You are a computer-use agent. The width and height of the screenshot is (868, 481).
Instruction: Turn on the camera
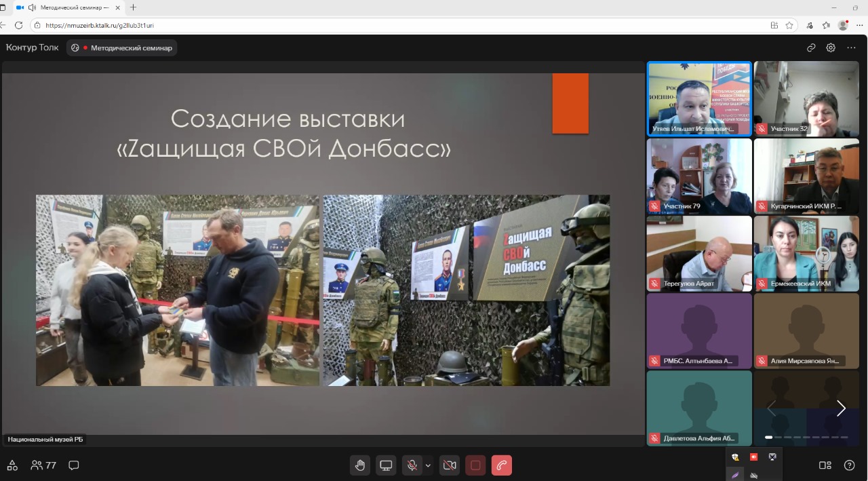[x=449, y=465]
